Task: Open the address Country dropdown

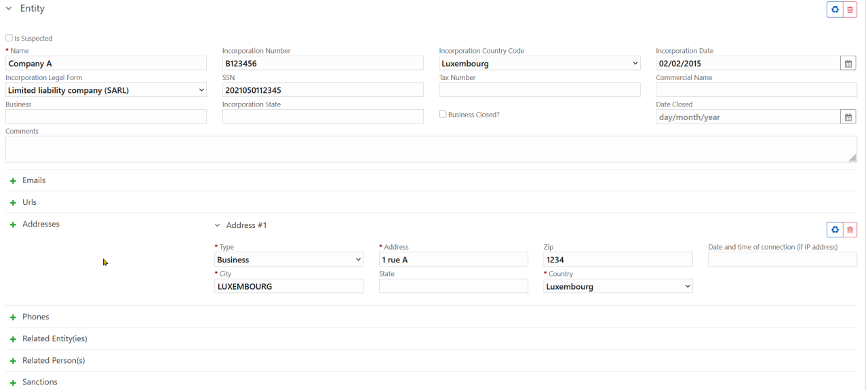Action: [x=618, y=287]
